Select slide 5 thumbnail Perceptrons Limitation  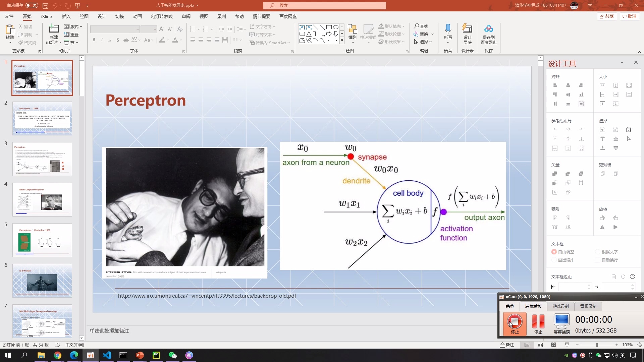tap(42, 240)
